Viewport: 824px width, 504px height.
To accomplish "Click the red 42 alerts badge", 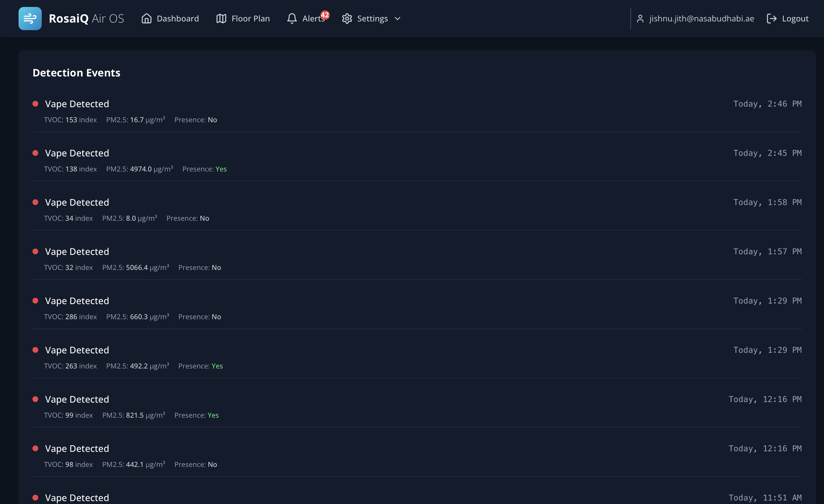I will click(x=325, y=15).
